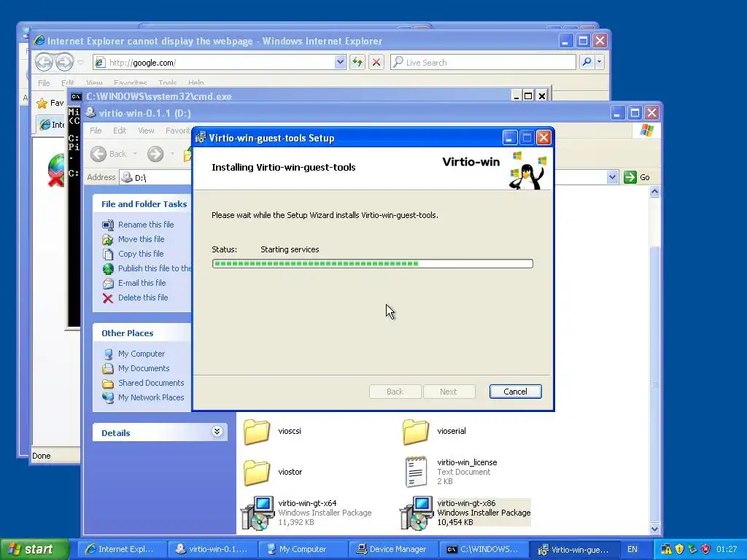Click the EN language indicator

(x=632, y=549)
